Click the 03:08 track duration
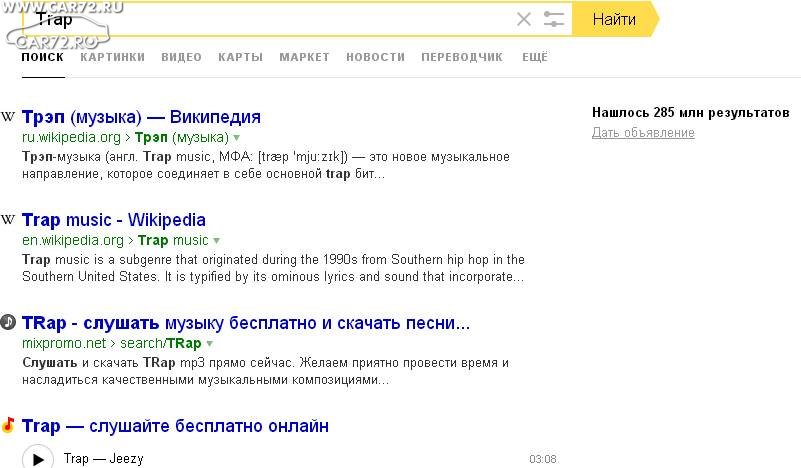801x468 pixels. (x=543, y=459)
